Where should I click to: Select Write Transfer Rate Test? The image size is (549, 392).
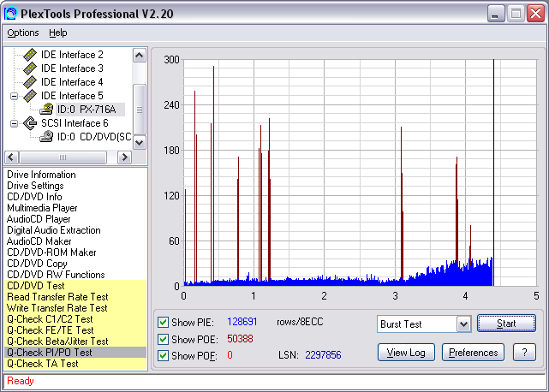pos(75,308)
